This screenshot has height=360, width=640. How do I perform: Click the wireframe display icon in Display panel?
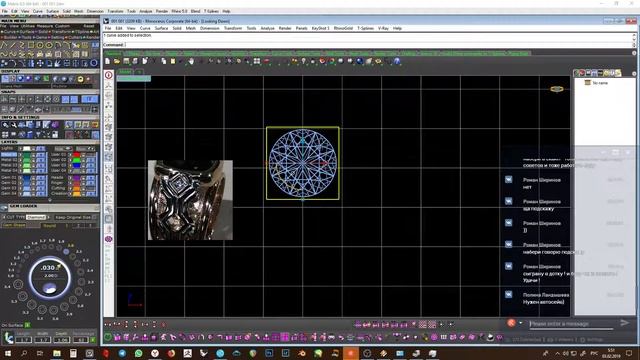(5, 79)
